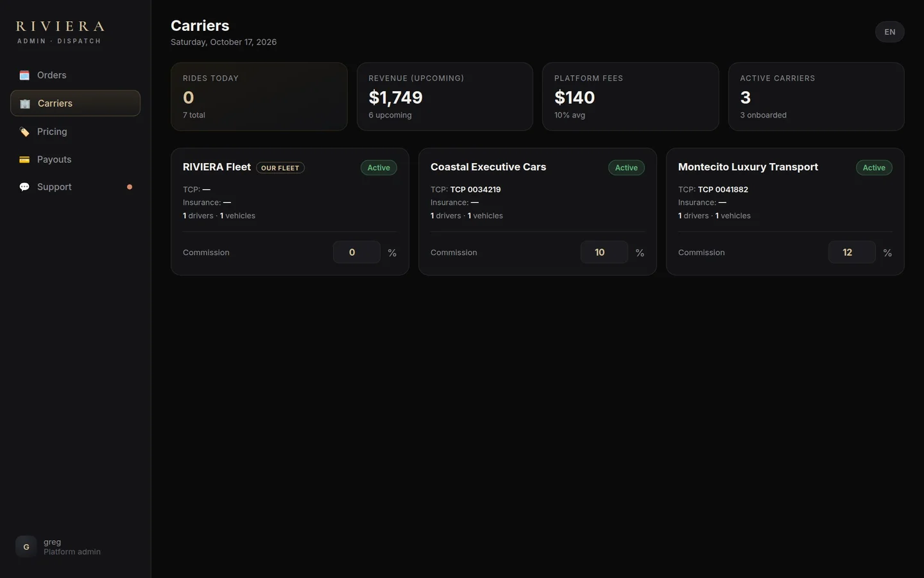Open the Platform Fees stat card
Viewport: 924px width, 578px height.
[x=631, y=96]
